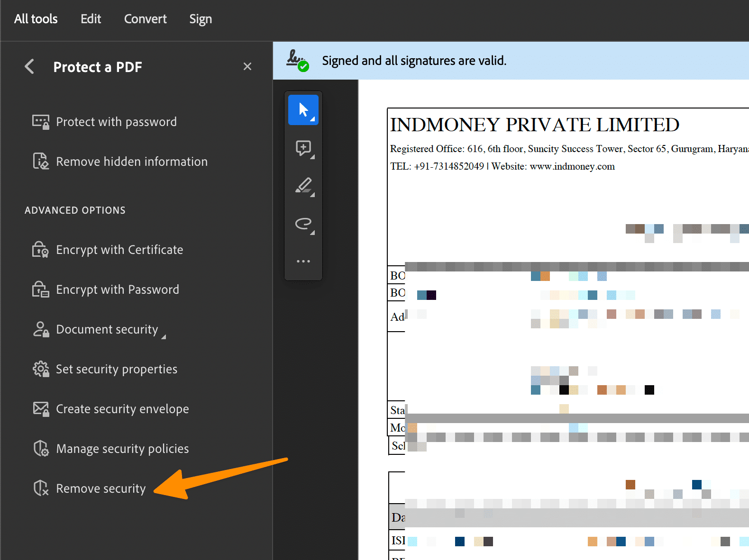Click the Document security icon
749x560 pixels.
coord(41,329)
